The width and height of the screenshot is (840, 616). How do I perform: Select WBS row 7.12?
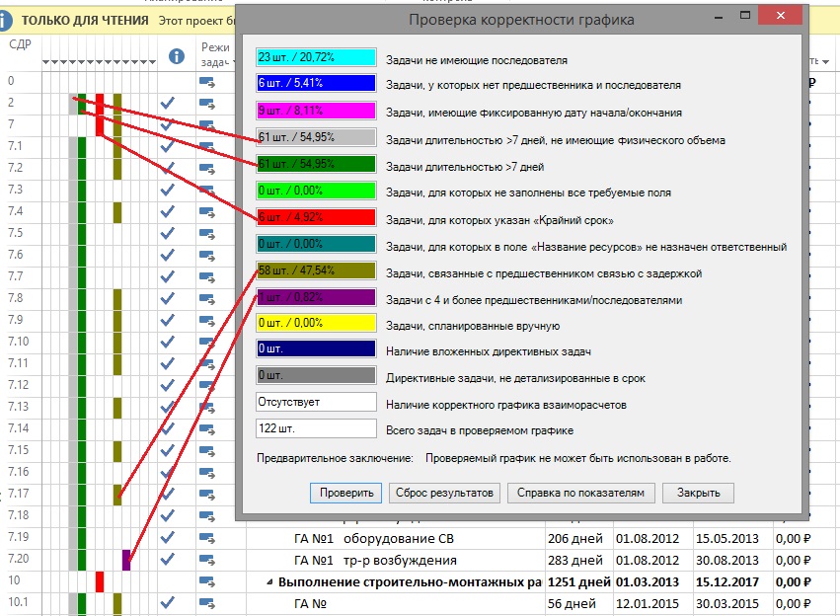point(19,385)
